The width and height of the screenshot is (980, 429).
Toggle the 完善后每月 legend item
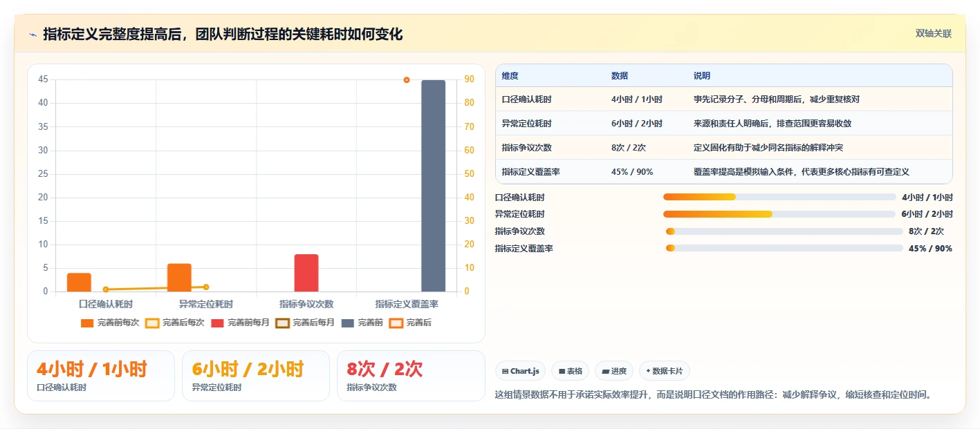(305, 323)
